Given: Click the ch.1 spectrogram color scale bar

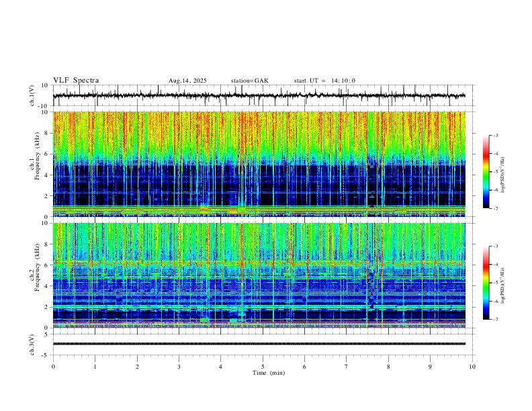Looking at the screenshot, I should (486, 171).
